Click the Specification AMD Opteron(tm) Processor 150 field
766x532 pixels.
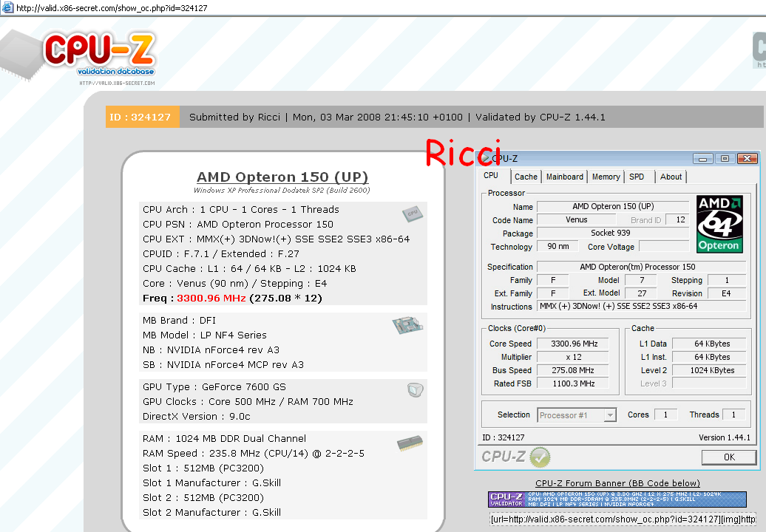[x=642, y=267]
